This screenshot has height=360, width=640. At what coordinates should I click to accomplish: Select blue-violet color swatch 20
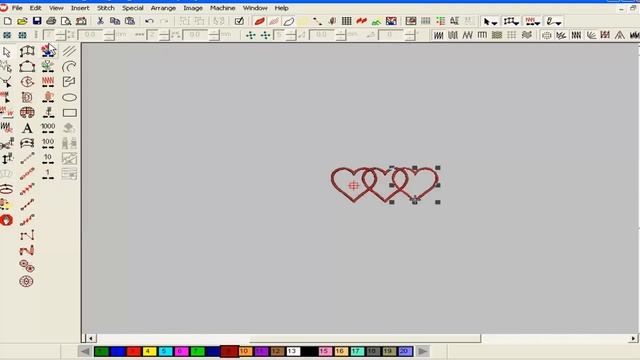[404, 351]
